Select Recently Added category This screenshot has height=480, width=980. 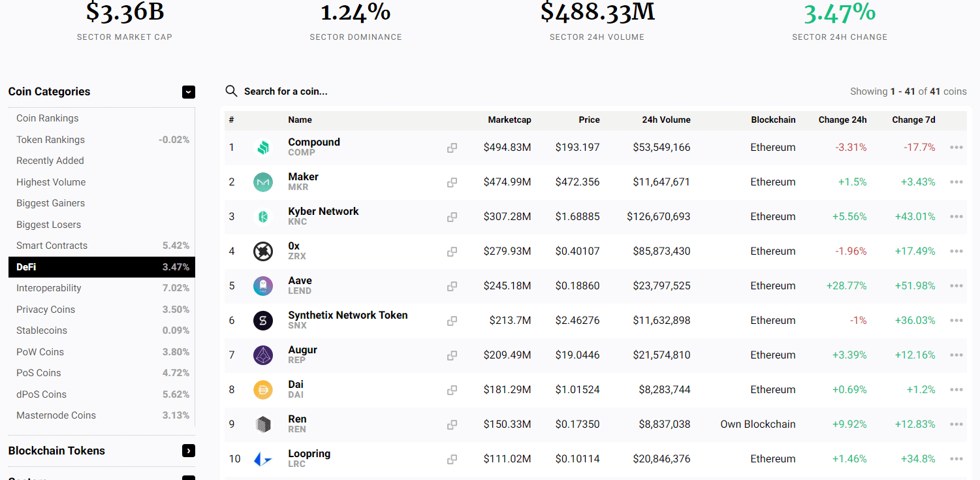[50, 161]
